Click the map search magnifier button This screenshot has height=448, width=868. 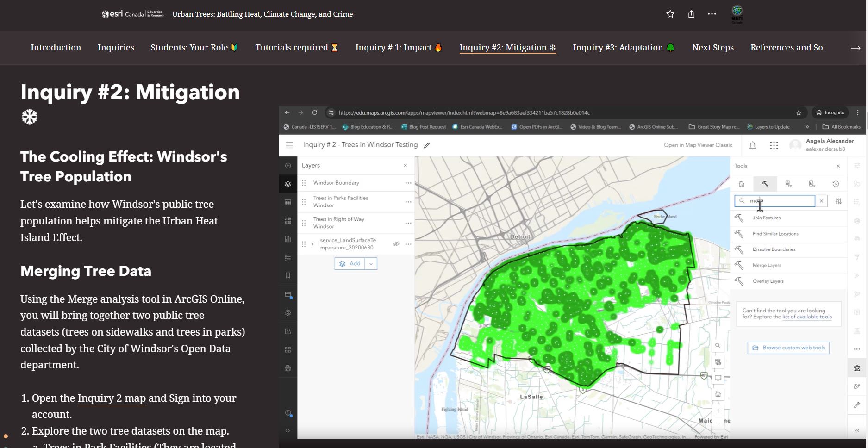(718, 346)
